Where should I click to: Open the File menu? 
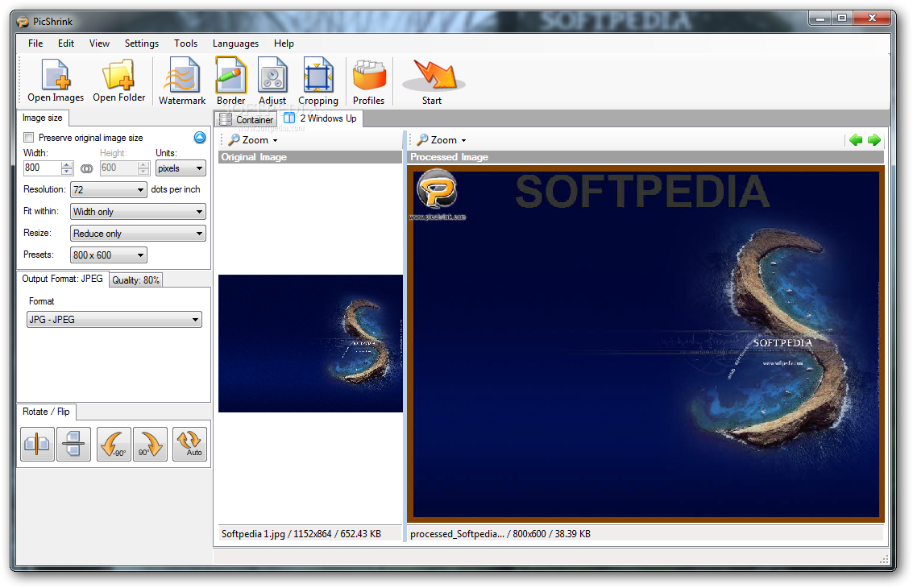35,43
